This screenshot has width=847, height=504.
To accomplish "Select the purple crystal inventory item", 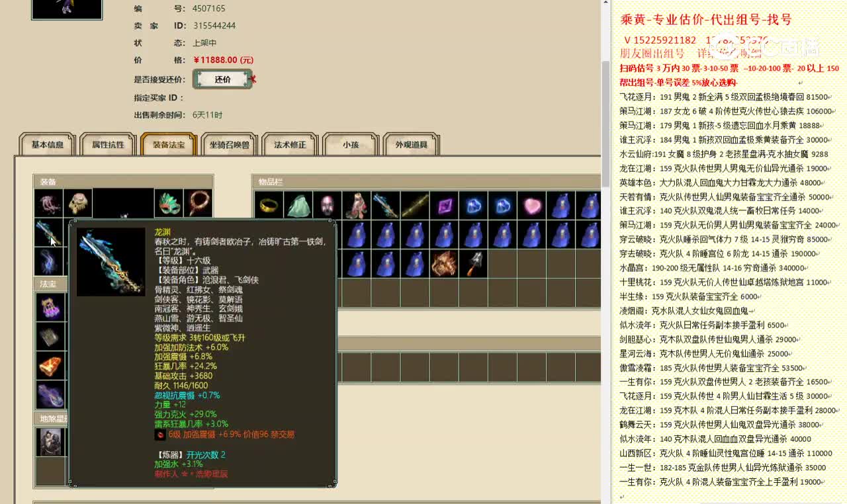I will click(444, 205).
